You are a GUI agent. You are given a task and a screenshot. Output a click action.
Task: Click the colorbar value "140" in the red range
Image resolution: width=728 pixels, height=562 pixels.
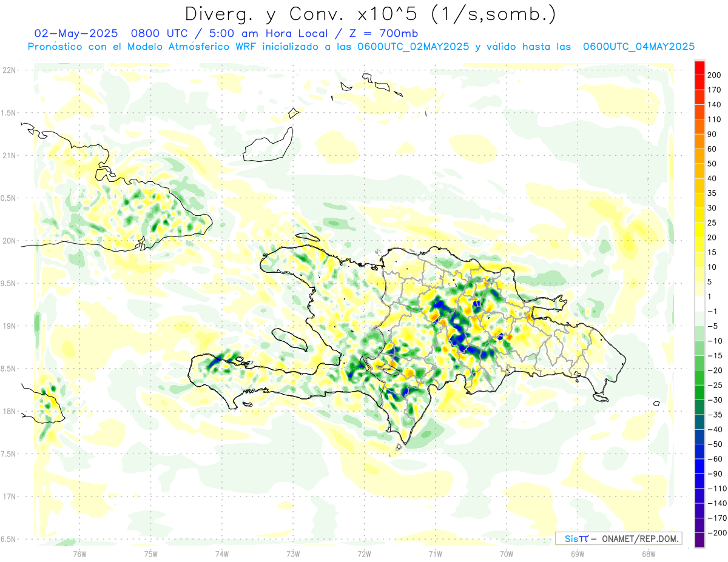(715, 104)
